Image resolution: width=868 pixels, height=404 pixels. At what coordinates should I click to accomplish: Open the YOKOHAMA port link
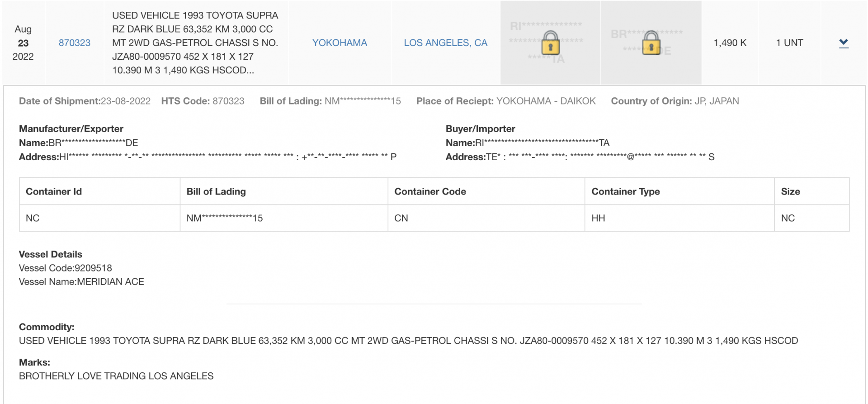coord(340,43)
